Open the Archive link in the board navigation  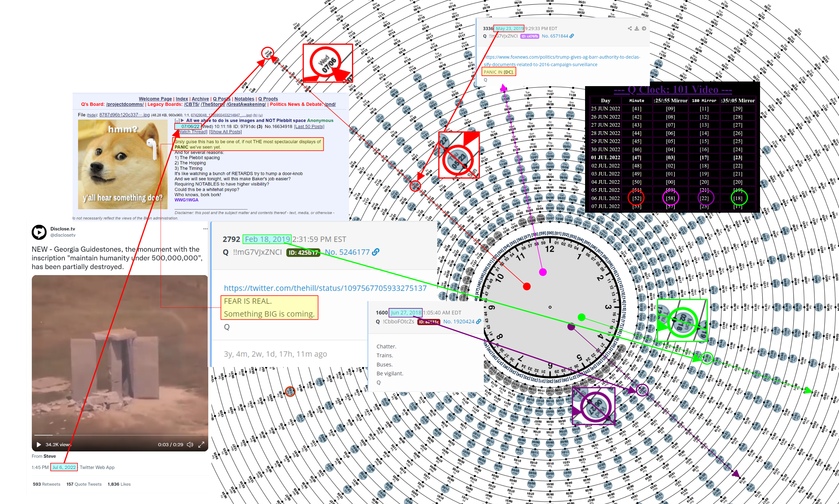pyautogui.click(x=200, y=99)
